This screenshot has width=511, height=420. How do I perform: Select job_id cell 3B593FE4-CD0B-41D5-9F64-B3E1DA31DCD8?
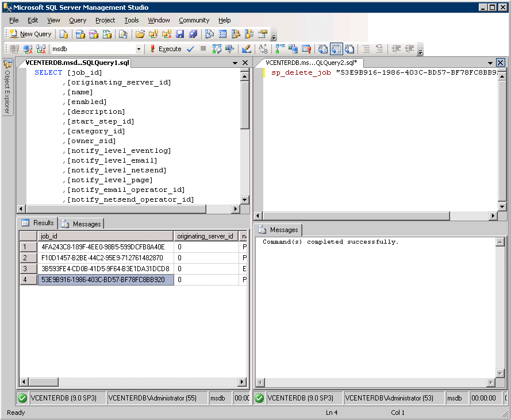[106, 269]
